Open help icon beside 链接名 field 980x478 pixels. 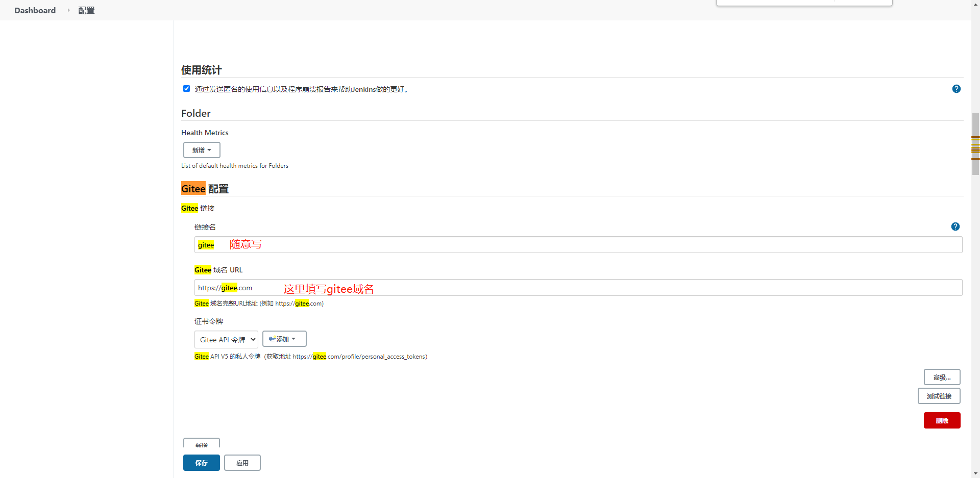(955, 227)
